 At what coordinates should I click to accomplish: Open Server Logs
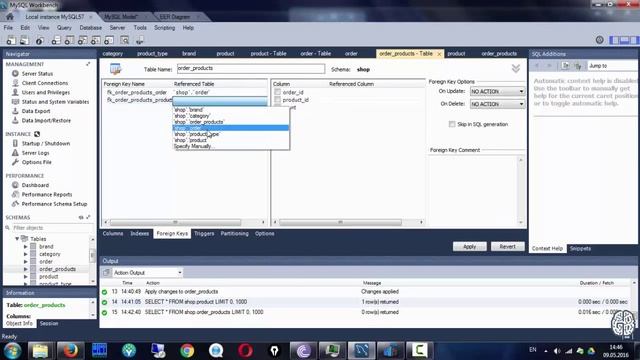35,153
